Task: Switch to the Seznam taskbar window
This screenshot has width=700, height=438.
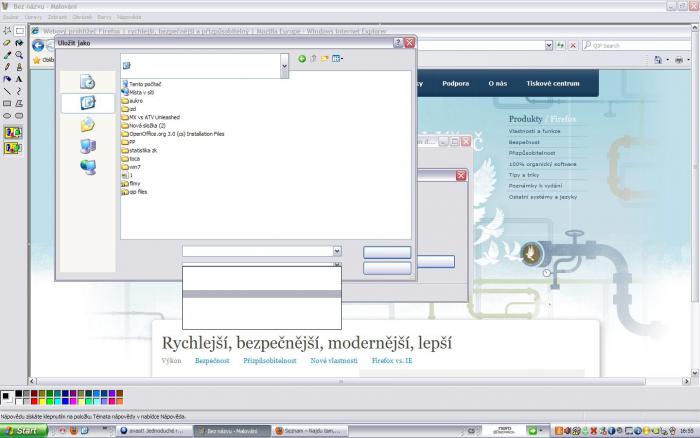Action: point(311,431)
